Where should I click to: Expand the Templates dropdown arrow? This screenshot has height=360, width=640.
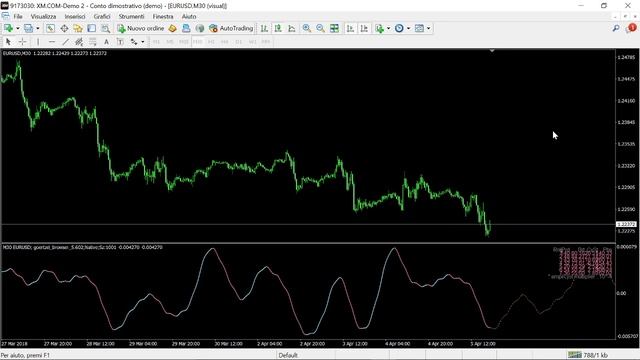[428, 28]
